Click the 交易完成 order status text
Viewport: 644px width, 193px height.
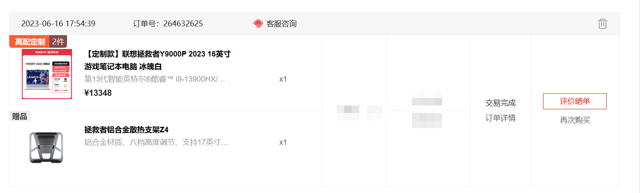pos(500,103)
